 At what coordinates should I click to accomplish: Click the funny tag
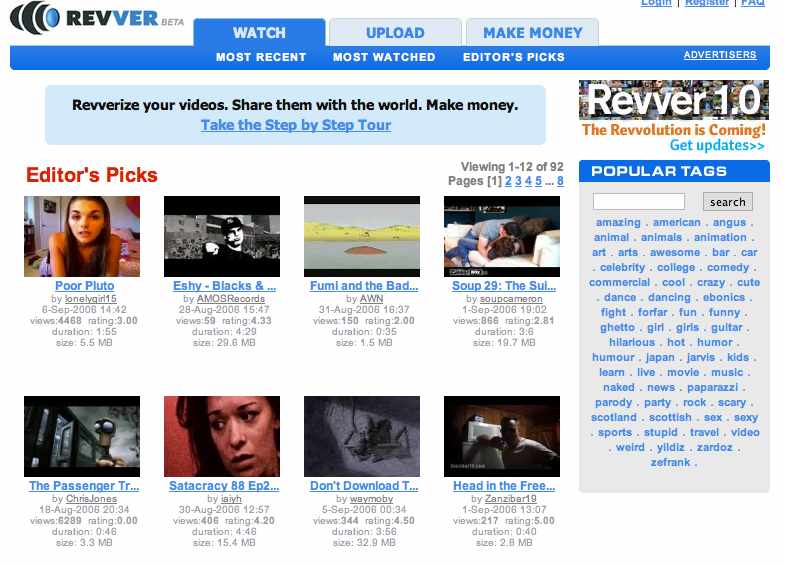click(x=724, y=312)
